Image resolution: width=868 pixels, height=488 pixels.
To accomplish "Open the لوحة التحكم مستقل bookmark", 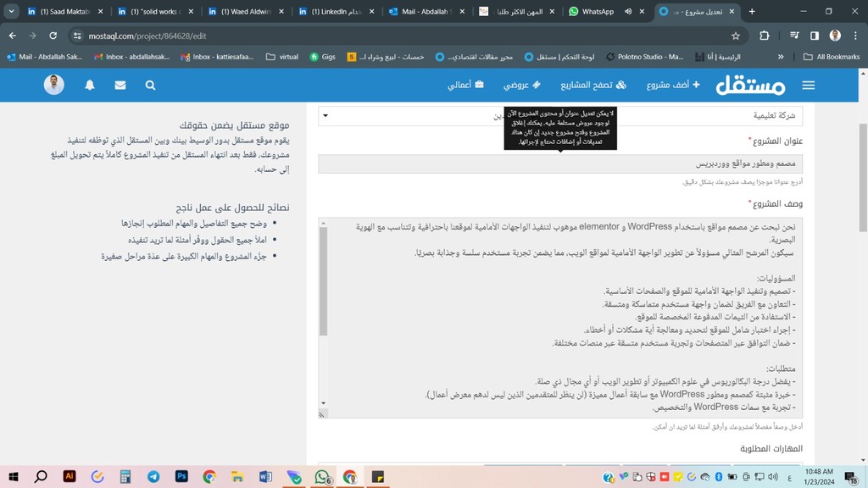I will [559, 57].
